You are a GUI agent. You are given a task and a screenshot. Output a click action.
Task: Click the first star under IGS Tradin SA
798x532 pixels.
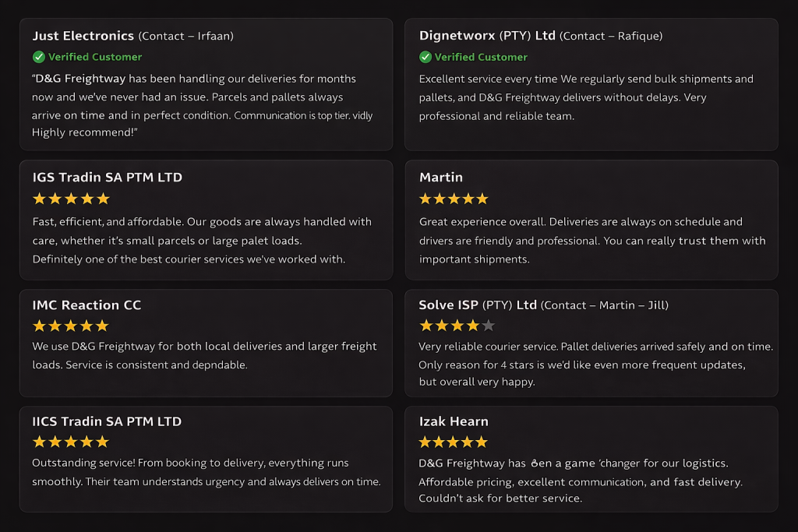pyautogui.click(x=39, y=199)
